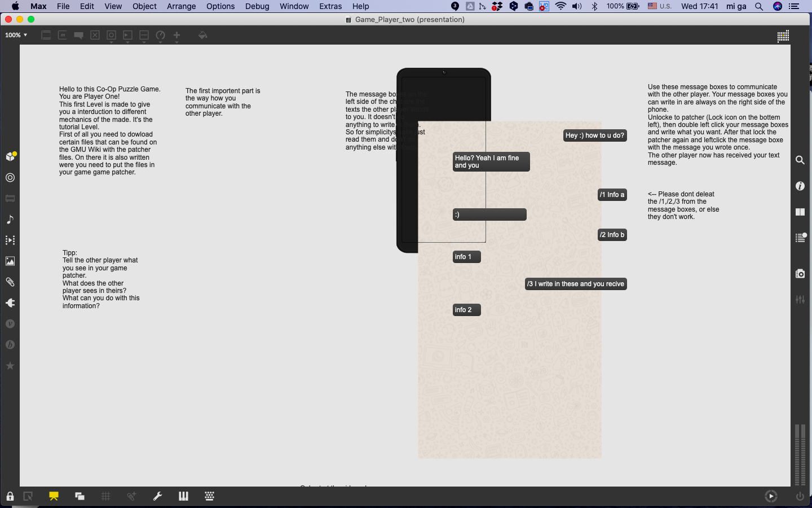The width and height of the screenshot is (812, 508).
Task: Insert a comment box from toolbar
Action: click(x=79, y=35)
